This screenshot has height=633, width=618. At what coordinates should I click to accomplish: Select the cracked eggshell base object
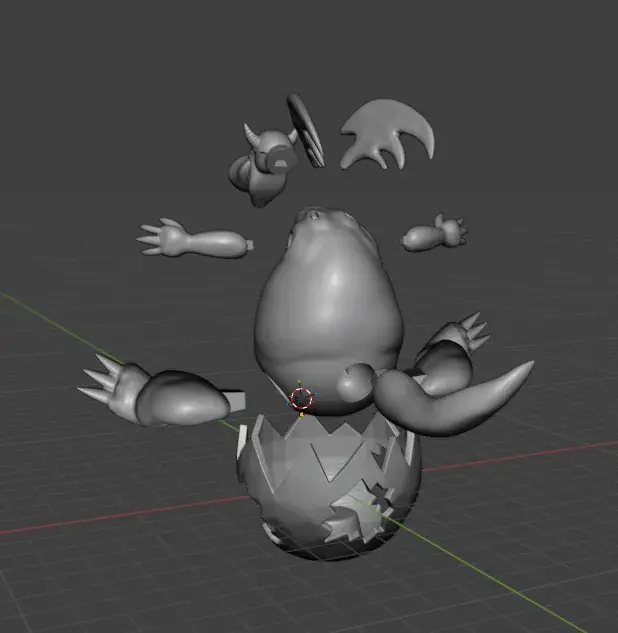(x=328, y=488)
